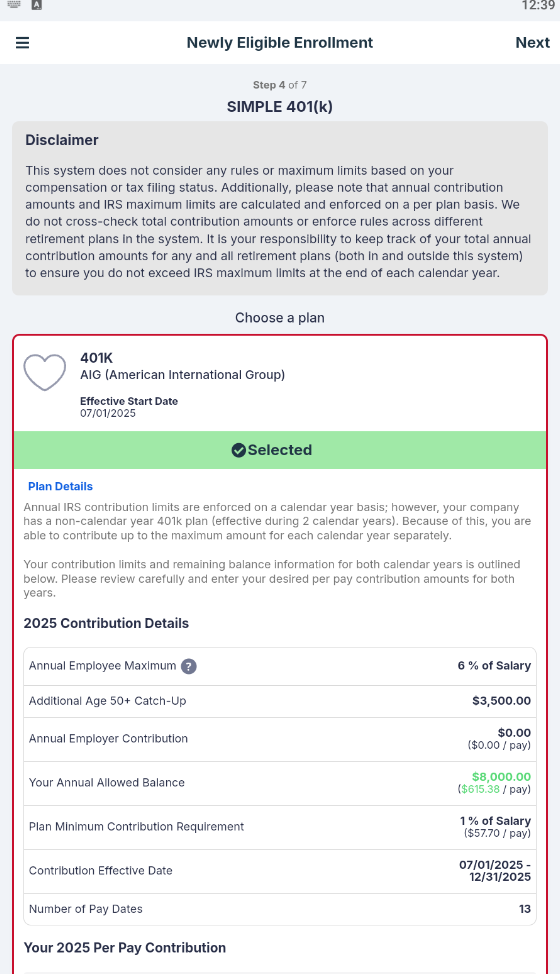Click the Step 4 of 7 indicator
This screenshot has width=560, height=974.
click(x=279, y=85)
